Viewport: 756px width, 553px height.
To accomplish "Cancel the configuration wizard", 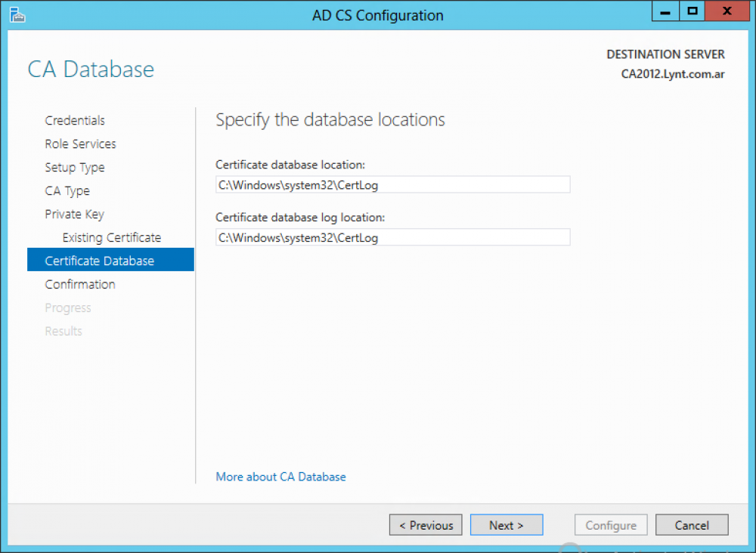I will [x=692, y=525].
